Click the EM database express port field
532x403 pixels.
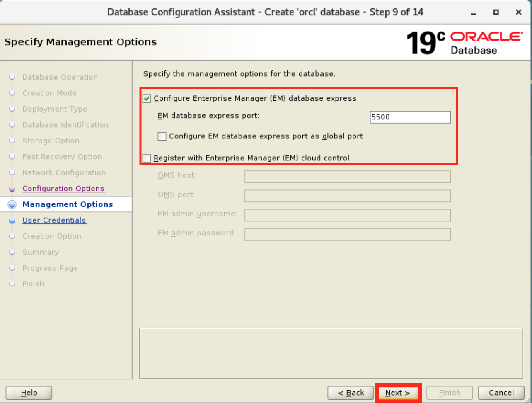(x=410, y=117)
